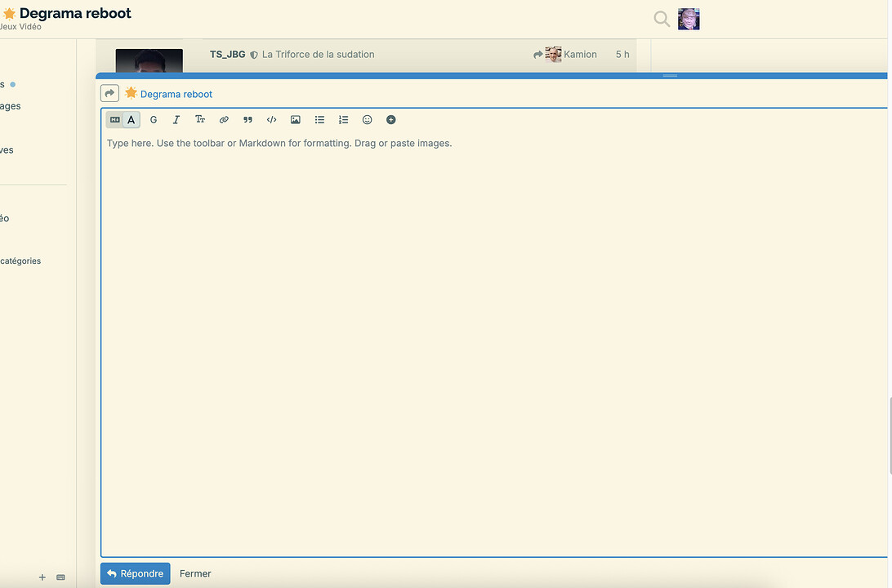The height and width of the screenshot is (588, 892).
Task: Insert preformatted code with the code icon
Action: tap(271, 120)
